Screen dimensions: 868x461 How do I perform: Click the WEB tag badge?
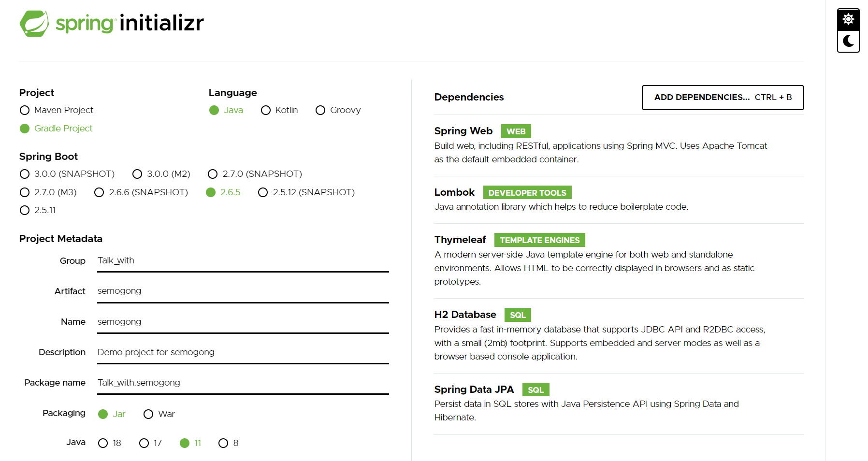pyautogui.click(x=516, y=131)
